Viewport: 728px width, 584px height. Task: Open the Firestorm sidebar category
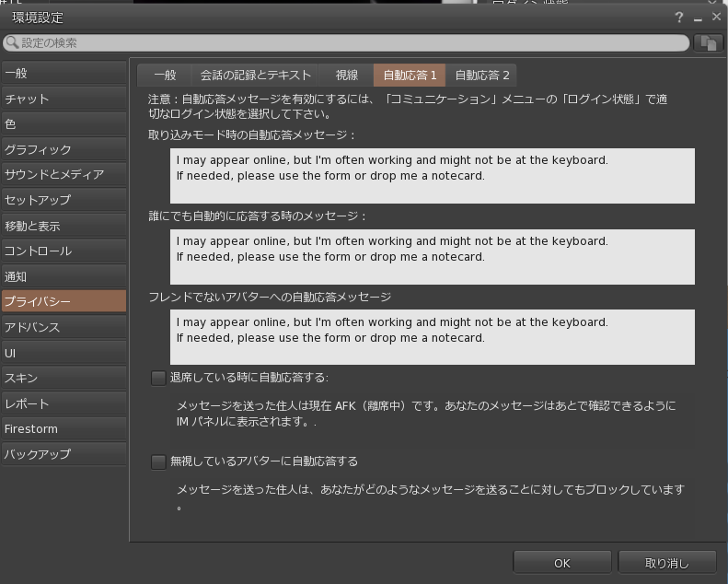click(64, 429)
